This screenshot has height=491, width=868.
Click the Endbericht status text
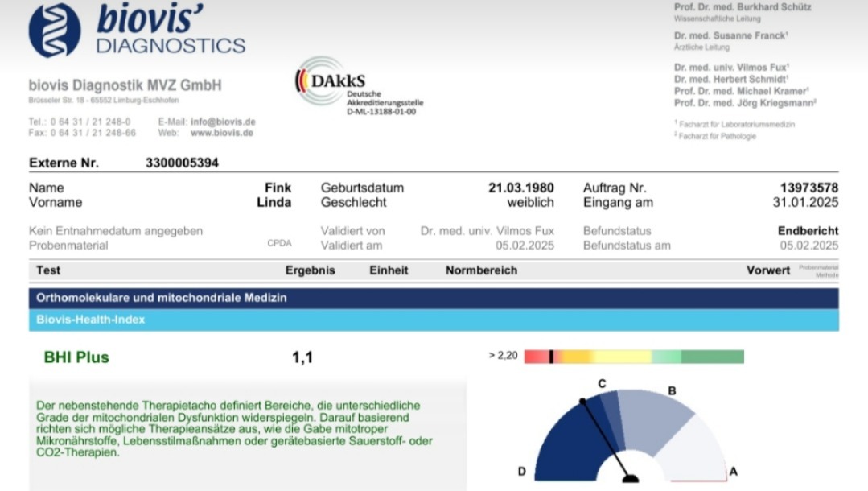click(808, 231)
